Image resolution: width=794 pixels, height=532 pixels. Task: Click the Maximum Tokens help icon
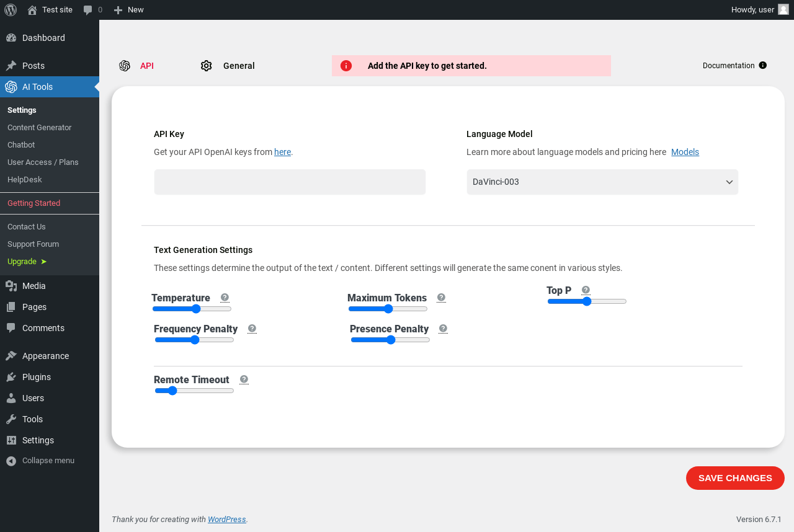coord(441,298)
